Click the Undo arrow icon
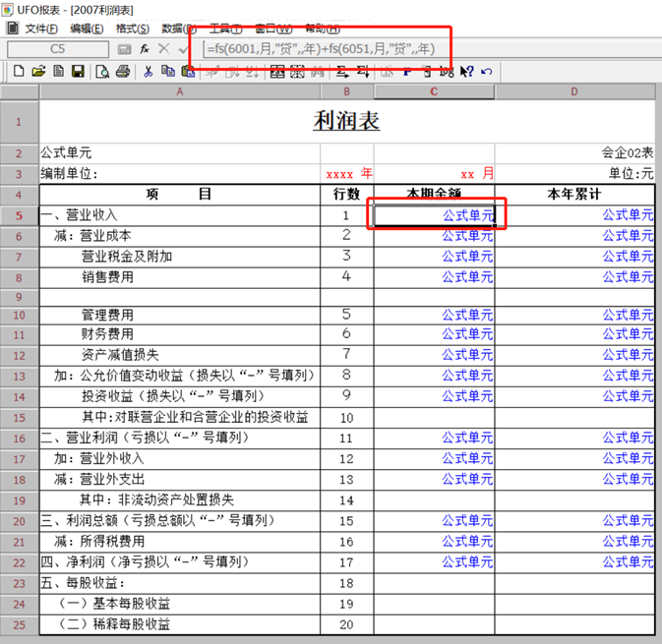The width and height of the screenshot is (662, 644). (487, 72)
